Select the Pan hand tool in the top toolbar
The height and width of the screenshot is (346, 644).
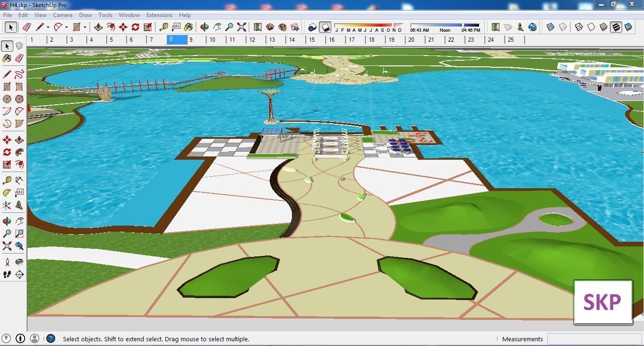217,27
